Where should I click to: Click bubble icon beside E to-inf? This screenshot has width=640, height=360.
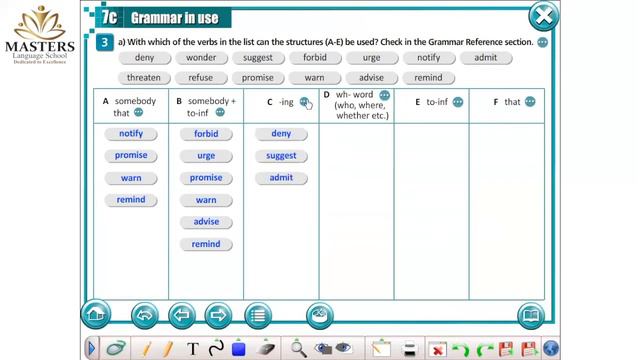(x=458, y=102)
